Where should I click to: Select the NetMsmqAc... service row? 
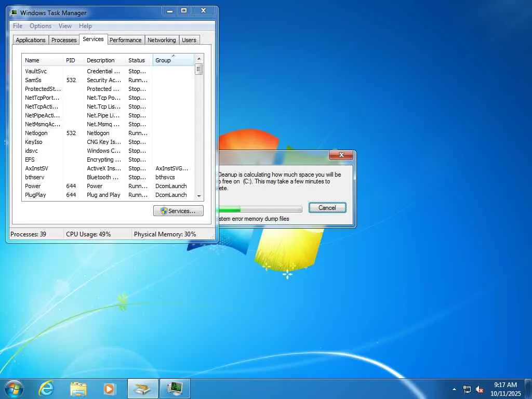108,124
